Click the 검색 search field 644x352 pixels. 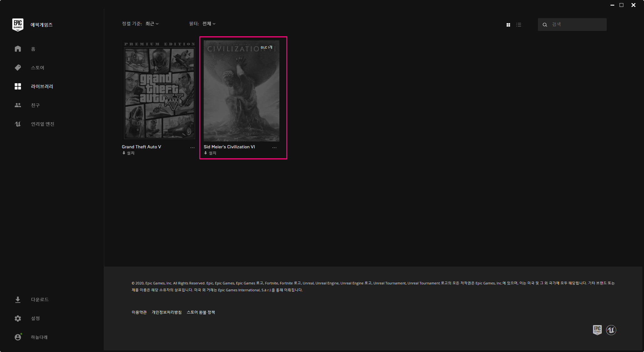576,24
